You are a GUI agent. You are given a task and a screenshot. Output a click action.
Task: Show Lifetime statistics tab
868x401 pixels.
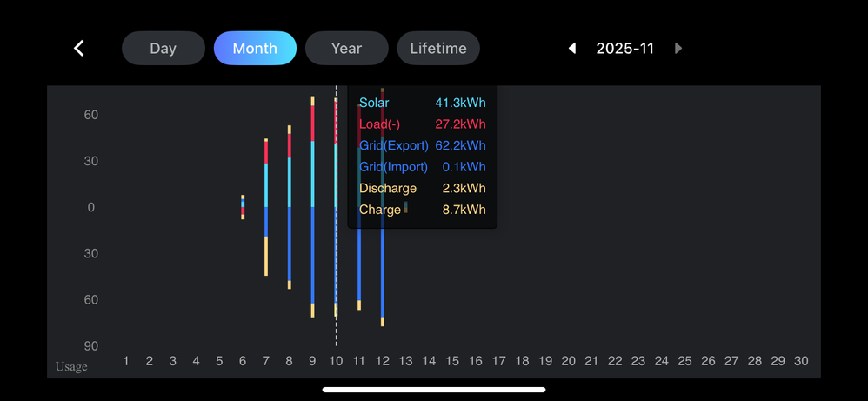[438, 49]
